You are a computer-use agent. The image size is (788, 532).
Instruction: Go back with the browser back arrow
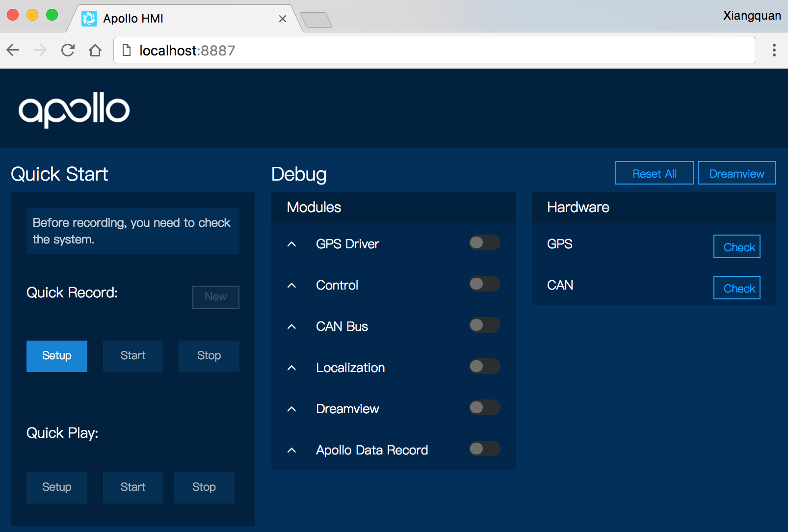coord(13,50)
